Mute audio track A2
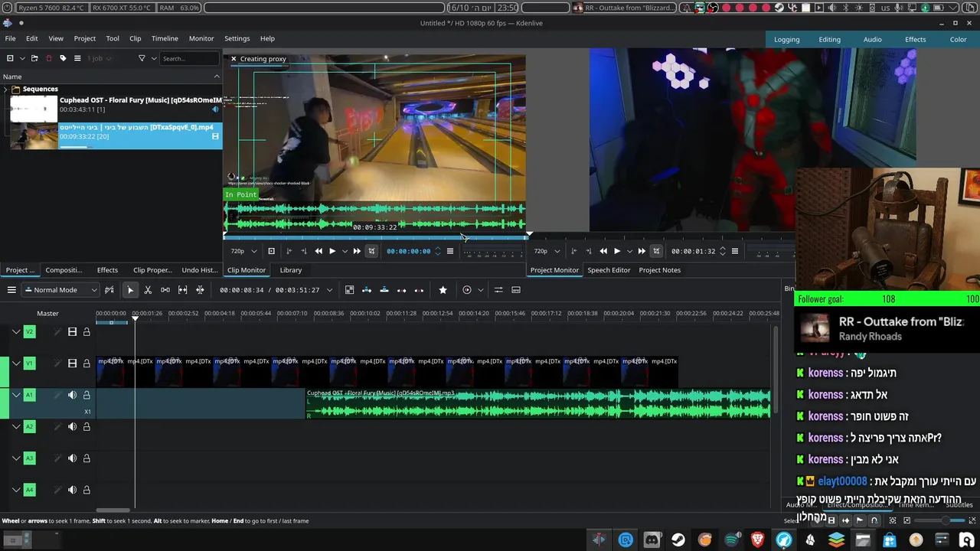Image resolution: width=980 pixels, height=551 pixels. (x=72, y=427)
